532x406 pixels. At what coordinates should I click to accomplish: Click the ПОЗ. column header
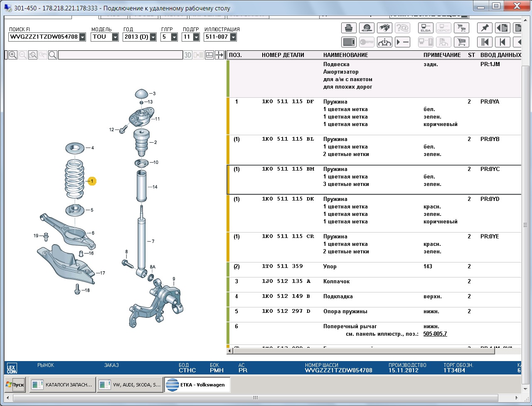click(236, 55)
